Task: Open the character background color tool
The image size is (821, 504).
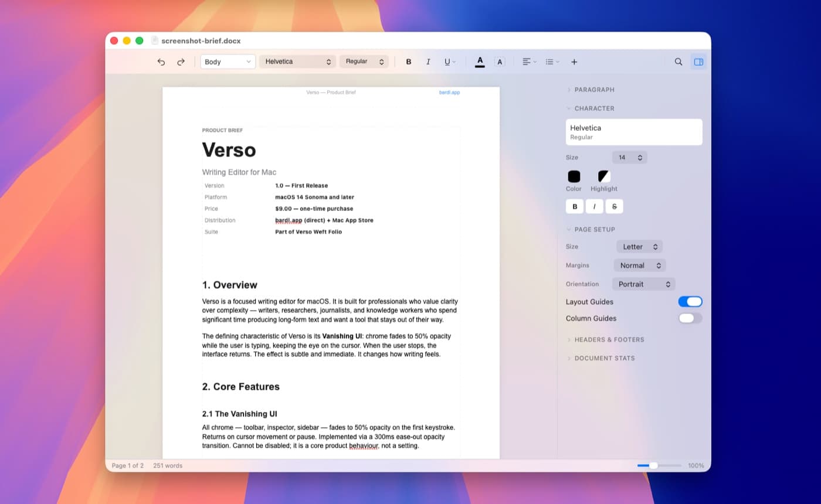Action: coord(500,61)
